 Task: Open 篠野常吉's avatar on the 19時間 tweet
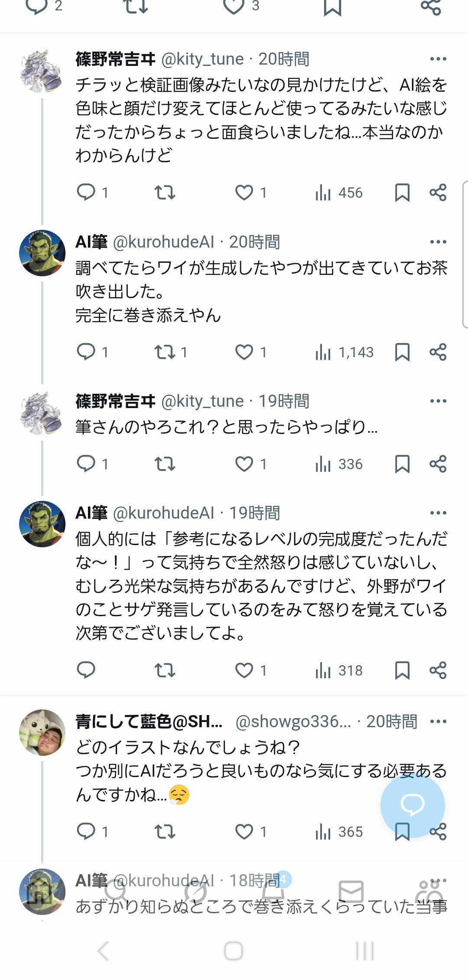pos(42,412)
